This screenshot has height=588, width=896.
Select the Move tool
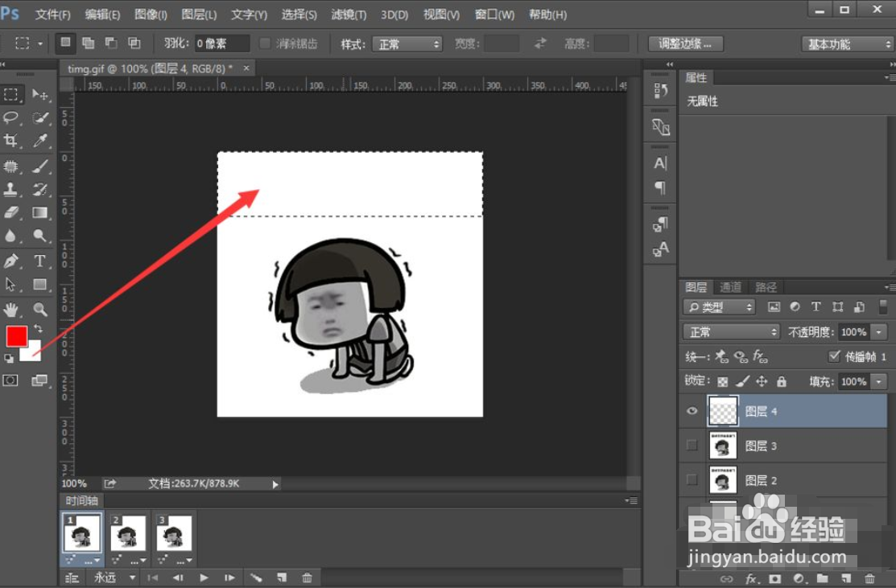pyautogui.click(x=39, y=94)
